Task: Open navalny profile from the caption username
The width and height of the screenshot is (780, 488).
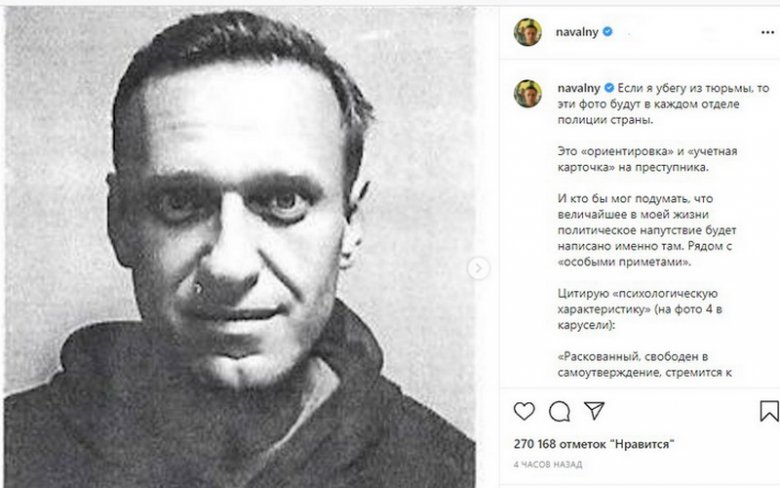Action: [576, 88]
